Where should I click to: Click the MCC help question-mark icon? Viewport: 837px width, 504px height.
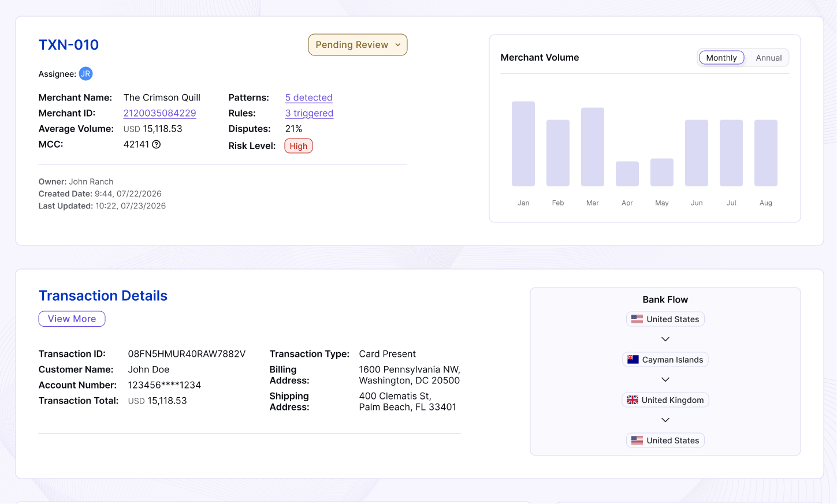tap(156, 144)
